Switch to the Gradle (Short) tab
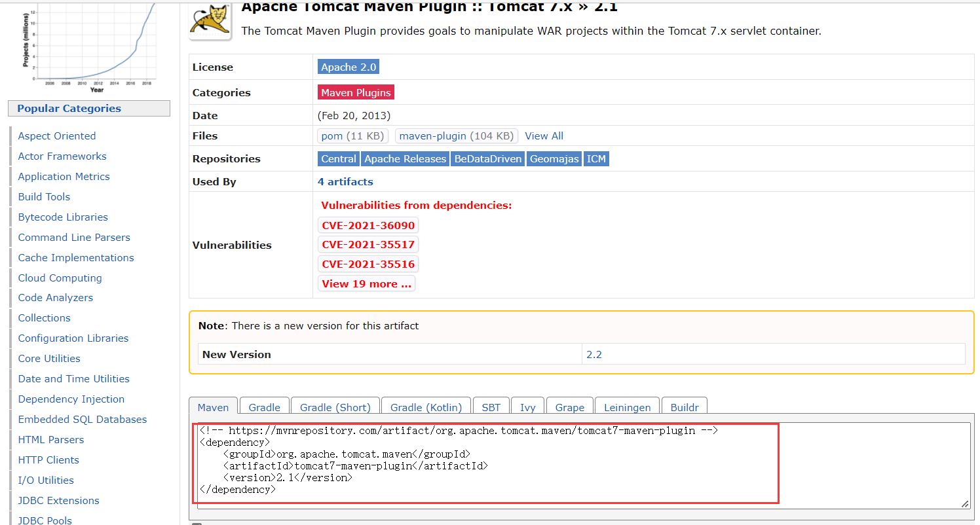The width and height of the screenshot is (980, 525). tap(335, 407)
